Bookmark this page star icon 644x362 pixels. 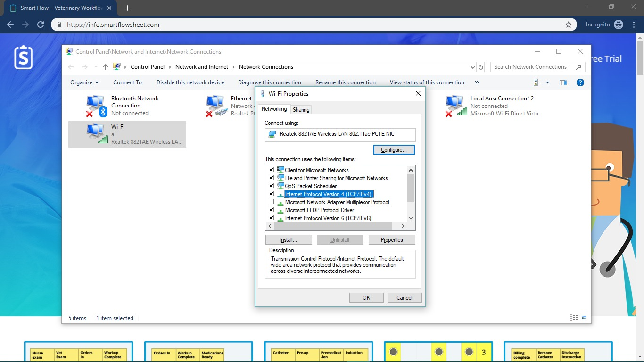pos(569,25)
